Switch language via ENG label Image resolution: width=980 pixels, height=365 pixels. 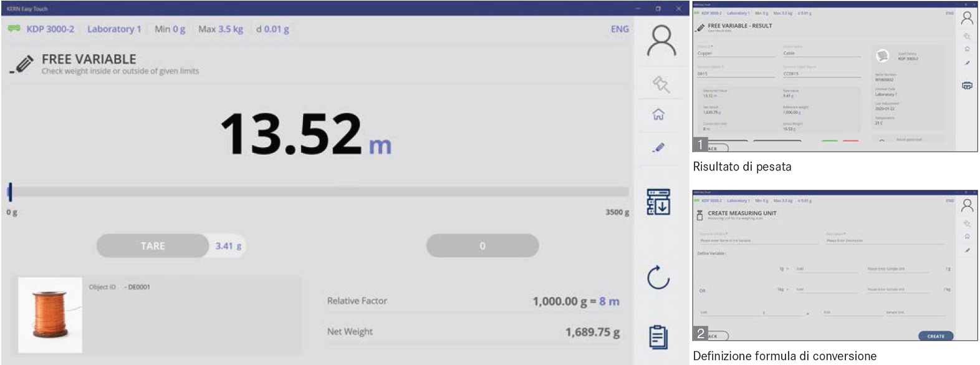coord(619,29)
